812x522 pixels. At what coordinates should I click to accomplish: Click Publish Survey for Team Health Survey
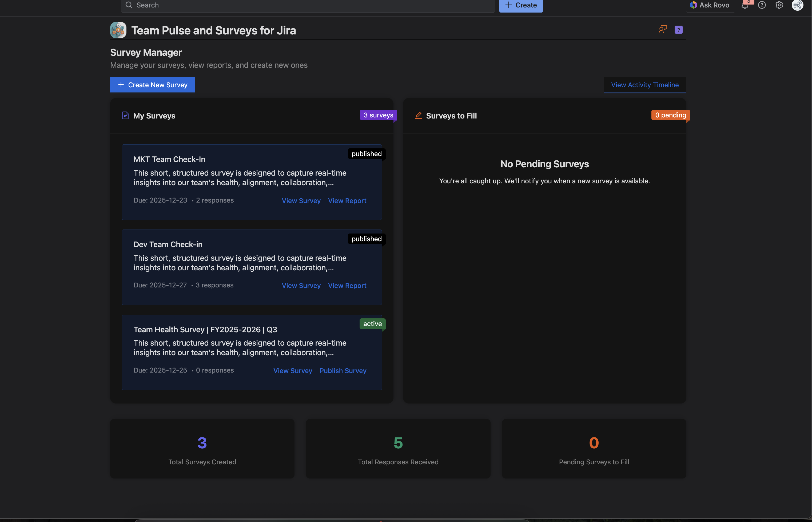[x=343, y=371]
